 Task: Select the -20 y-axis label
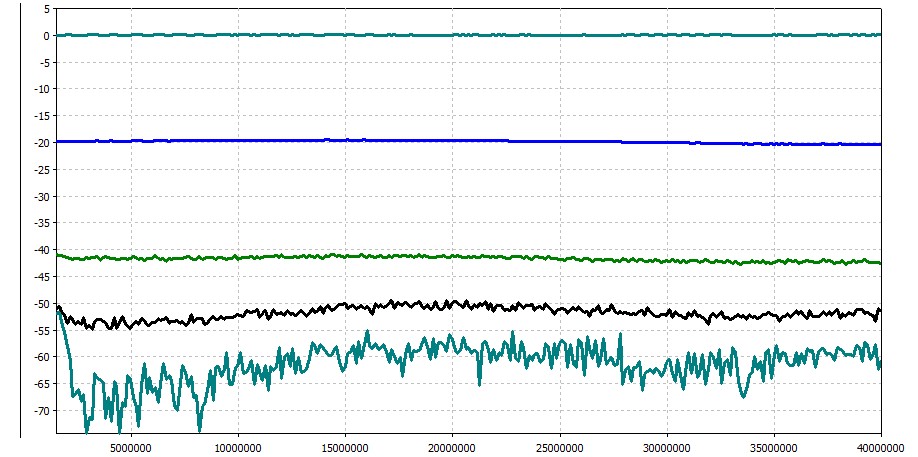pos(41,143)
